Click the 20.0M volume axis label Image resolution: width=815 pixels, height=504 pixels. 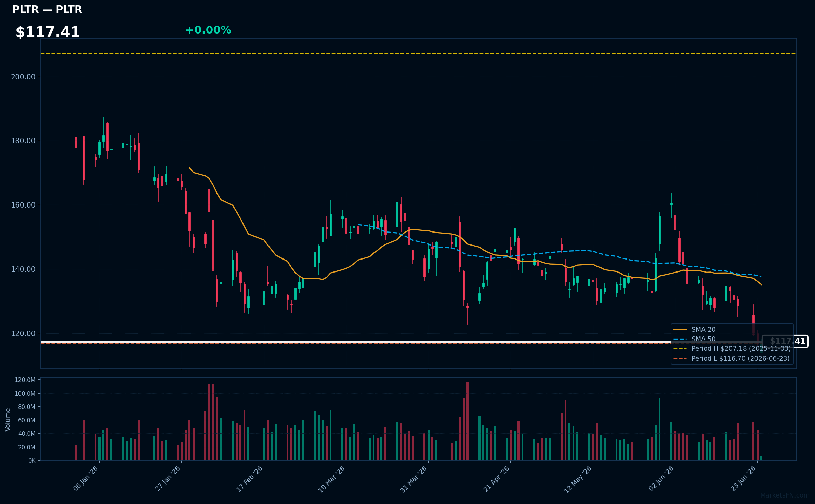[27, 447]
